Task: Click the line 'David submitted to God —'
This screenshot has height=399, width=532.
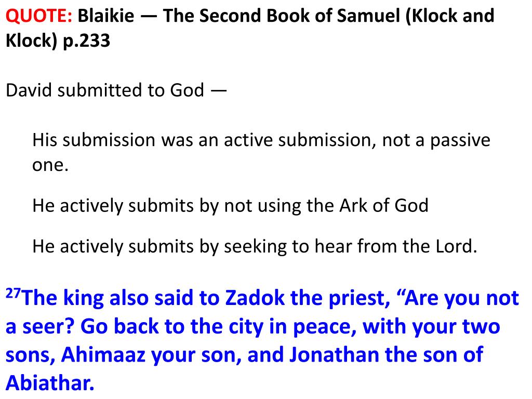Action: click(x=116, y=90)
